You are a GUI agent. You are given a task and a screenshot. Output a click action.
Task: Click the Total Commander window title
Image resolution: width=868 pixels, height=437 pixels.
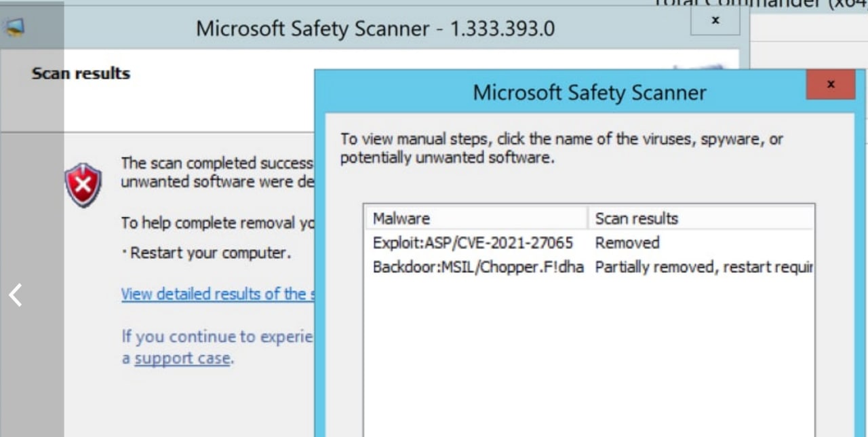[761, 3]
